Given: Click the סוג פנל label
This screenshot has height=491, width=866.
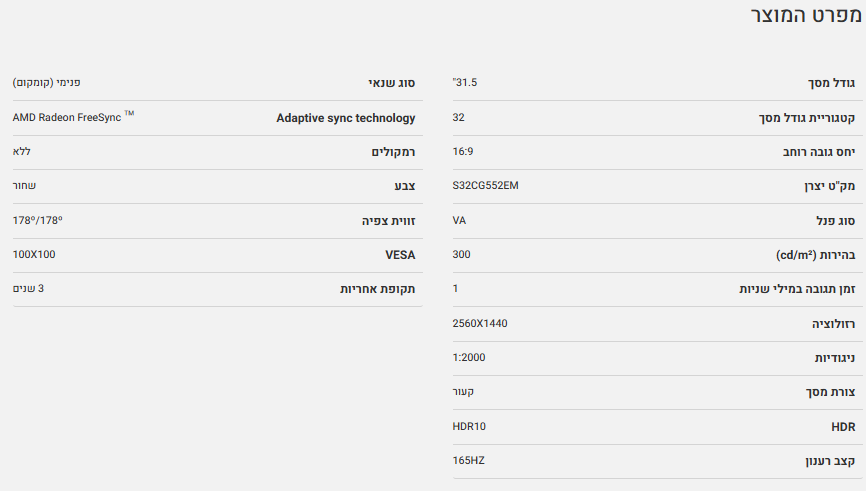Looking at the screenshot, I should click(x=835, y=221).
